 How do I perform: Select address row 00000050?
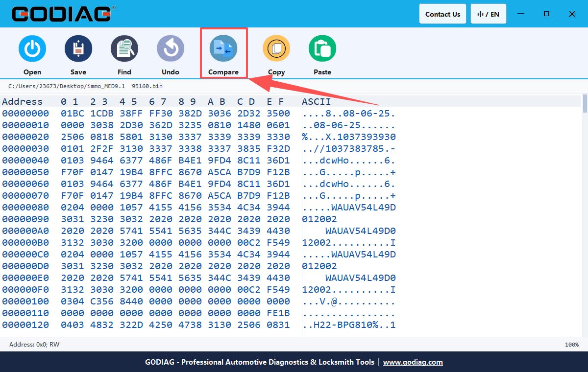coord(25,172)
